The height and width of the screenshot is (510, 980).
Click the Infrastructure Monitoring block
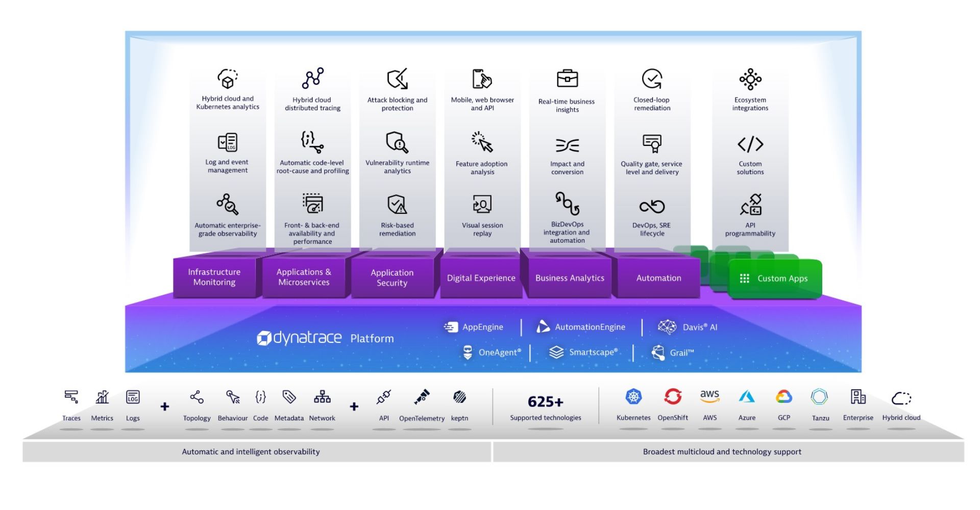[214, 278]
